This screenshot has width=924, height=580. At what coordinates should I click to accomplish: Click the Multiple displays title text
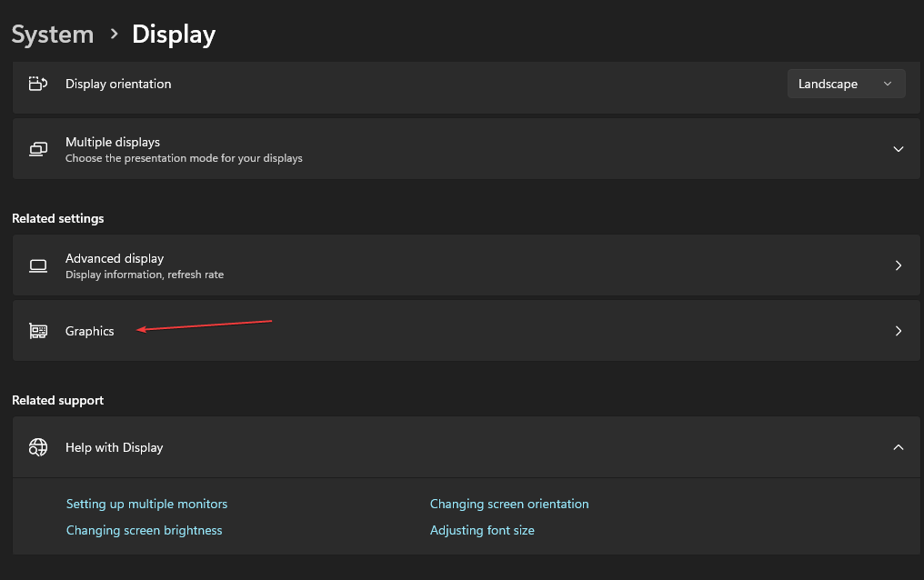pos(113,142)
